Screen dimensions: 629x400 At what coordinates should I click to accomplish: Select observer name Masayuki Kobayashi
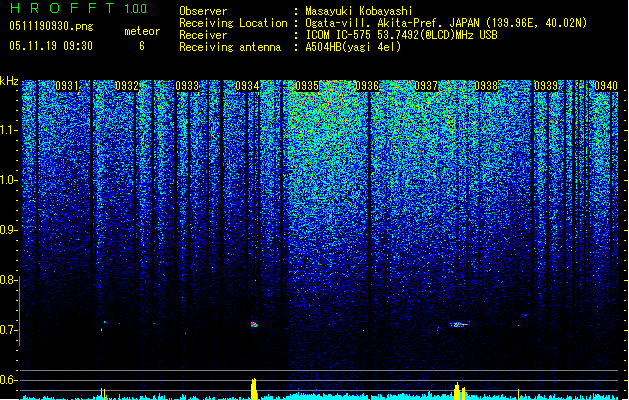359,11
